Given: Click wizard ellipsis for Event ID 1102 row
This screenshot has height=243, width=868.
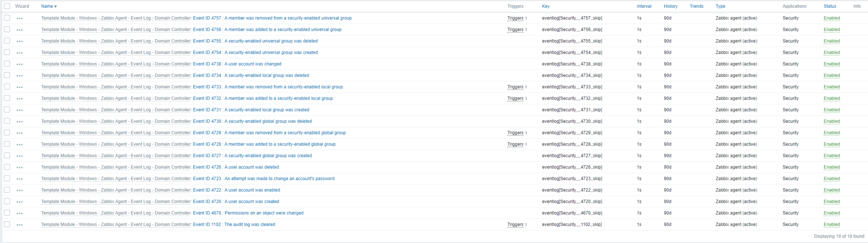Looking at the screenshot, I should click(19, 225).
